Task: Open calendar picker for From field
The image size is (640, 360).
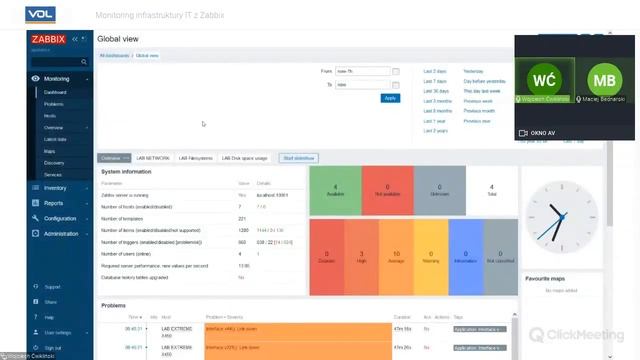Action: click(396, 71)
